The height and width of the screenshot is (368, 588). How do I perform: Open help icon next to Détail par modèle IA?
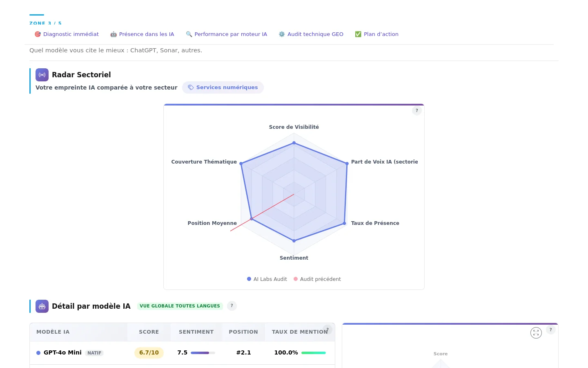pyautogui.click(x=232, y=306)
